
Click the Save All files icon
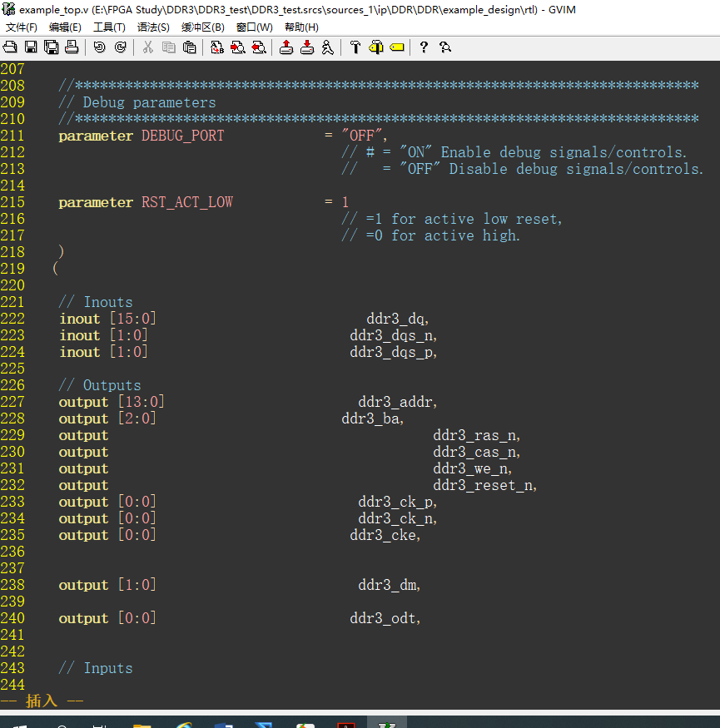pos(51,47)
